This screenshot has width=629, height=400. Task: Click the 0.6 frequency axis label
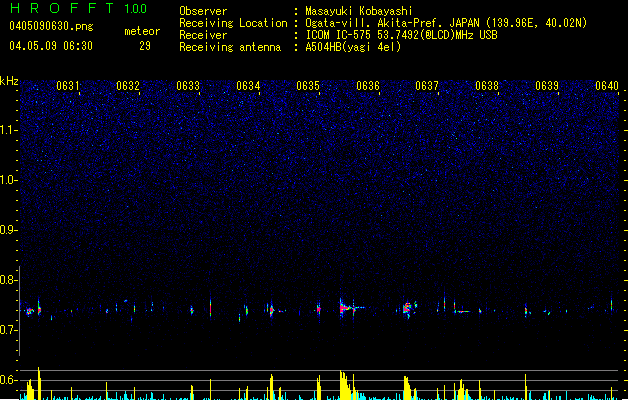pyautogui.click(x=9, y=380)
